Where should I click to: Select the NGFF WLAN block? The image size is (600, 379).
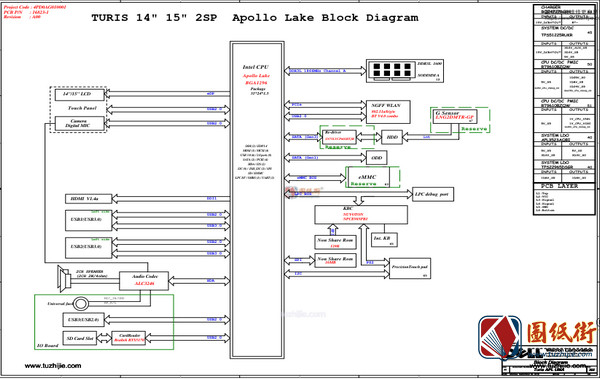tap(388, 112)
